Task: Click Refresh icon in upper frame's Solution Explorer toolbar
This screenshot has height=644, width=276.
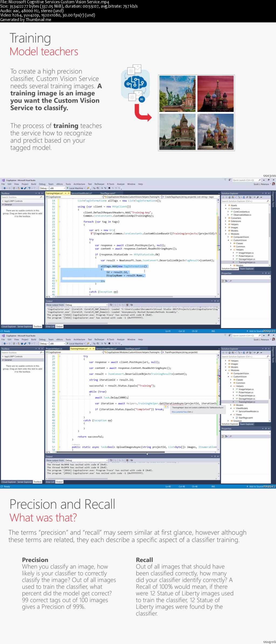Action: [x=244, y=197]
